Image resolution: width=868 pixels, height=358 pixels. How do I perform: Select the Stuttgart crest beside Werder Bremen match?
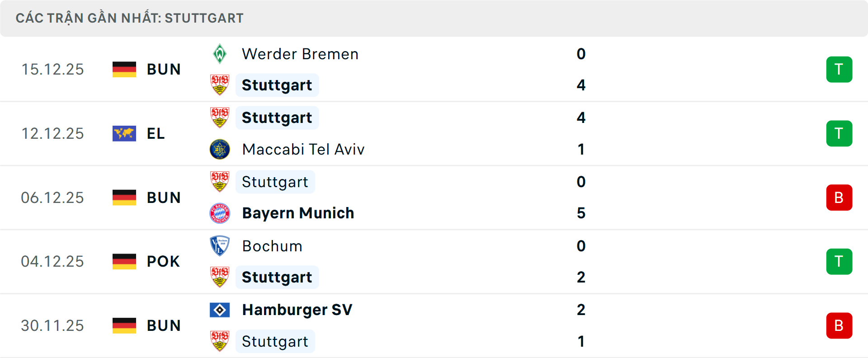[220, 85]
